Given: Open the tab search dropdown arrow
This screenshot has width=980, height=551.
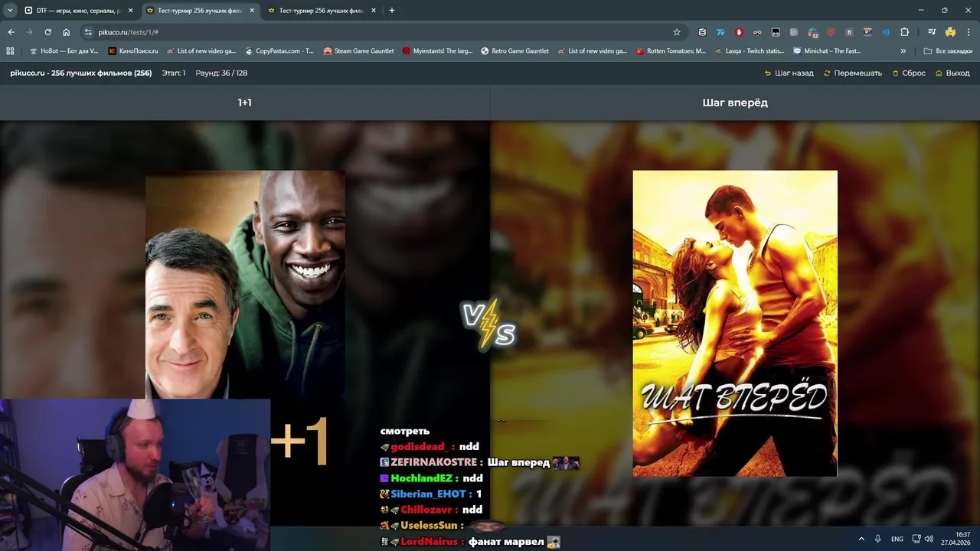Looking at the screenshot, I should 10,11.
